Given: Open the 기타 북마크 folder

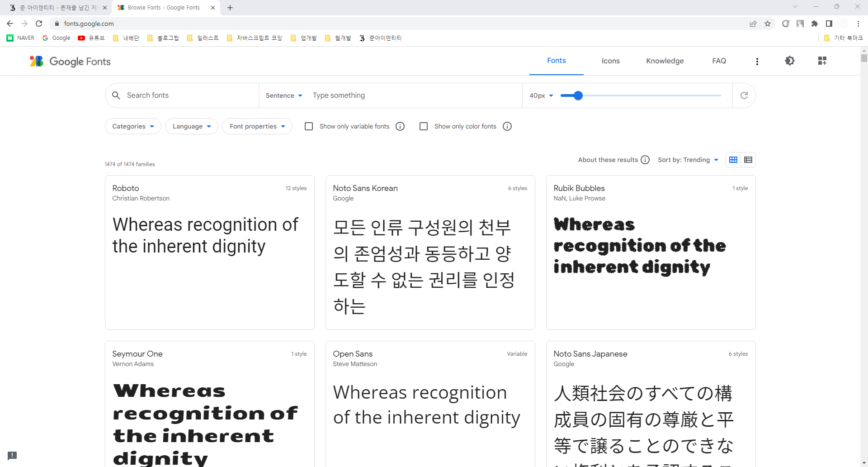Looking at the screenshot, I should [843, 38].
